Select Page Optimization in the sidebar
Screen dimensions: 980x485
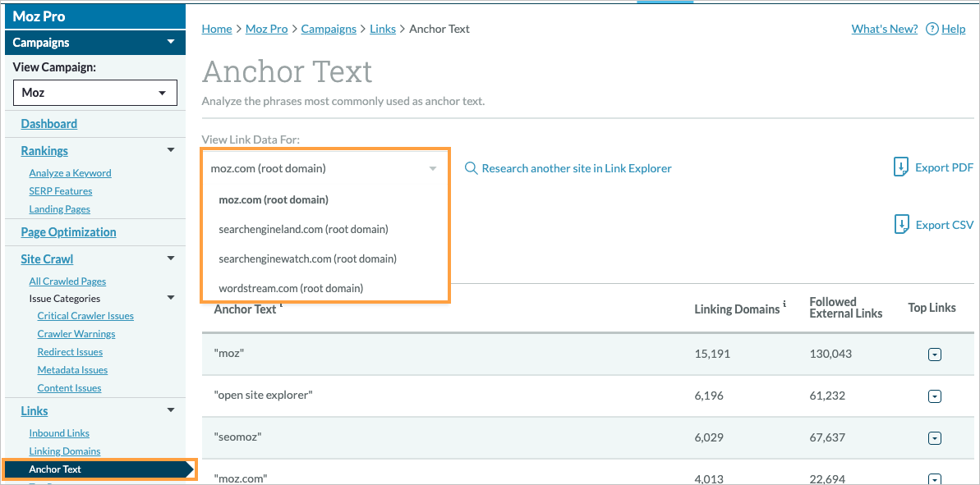click(68, 231)
